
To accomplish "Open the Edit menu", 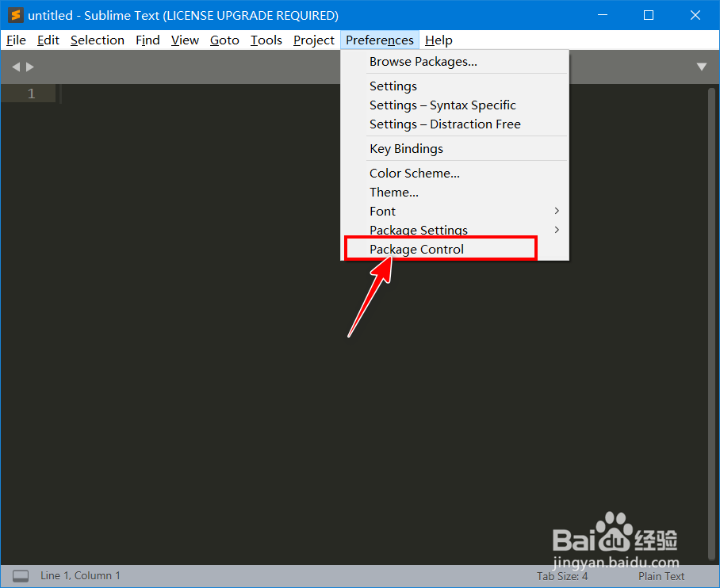I will tap(48, 40).
